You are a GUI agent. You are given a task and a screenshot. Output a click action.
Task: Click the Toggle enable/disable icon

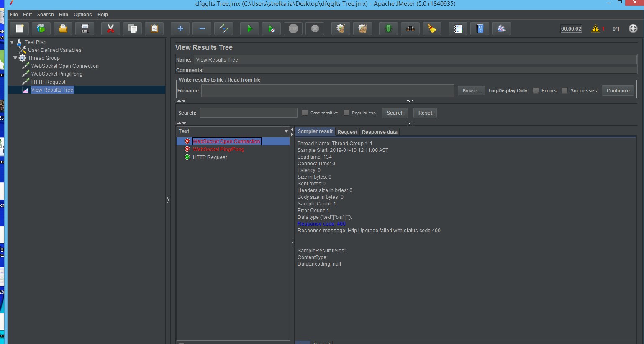click(x=223, y=28)
